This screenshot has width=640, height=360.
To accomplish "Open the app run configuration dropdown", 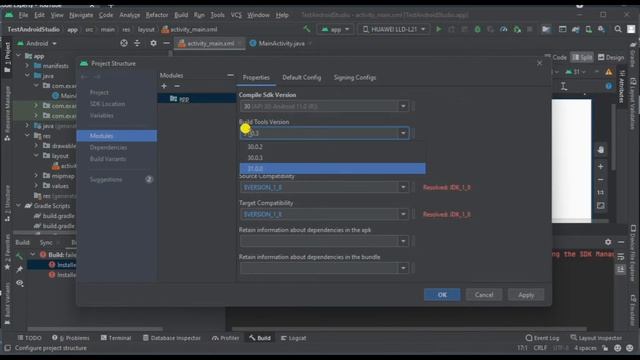I will (x=335, y=29).
